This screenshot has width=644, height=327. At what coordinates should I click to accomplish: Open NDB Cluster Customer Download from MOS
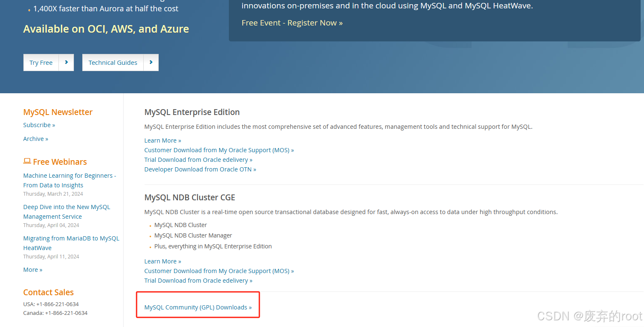(219, 271)
